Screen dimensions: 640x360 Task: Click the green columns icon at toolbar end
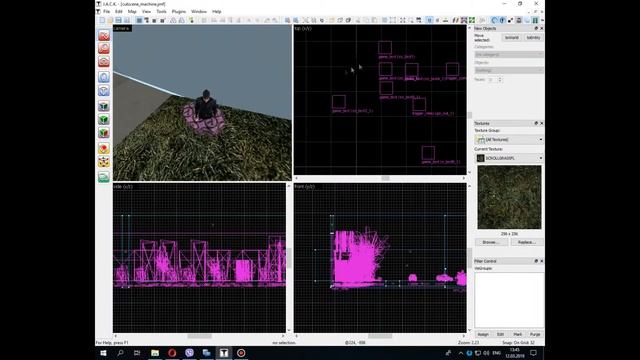[x=535, y=20]
